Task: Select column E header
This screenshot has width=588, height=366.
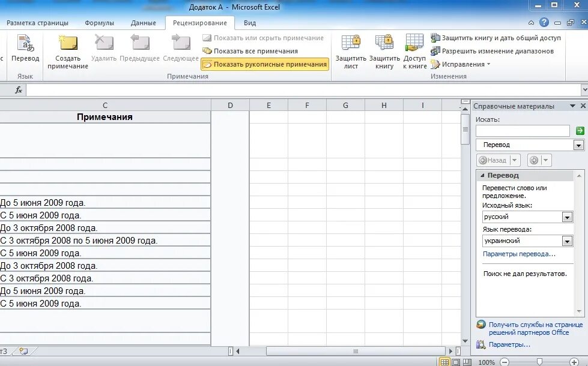Action: [x=269, y=106]
